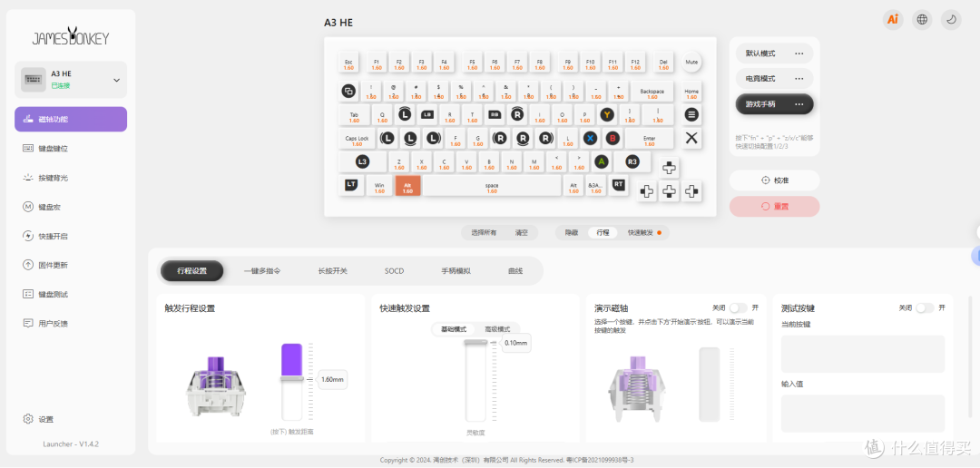This screenshot has width=980, height=468.
Task: Switch to the 曲线 tab
Action: [x=515, y=271]
